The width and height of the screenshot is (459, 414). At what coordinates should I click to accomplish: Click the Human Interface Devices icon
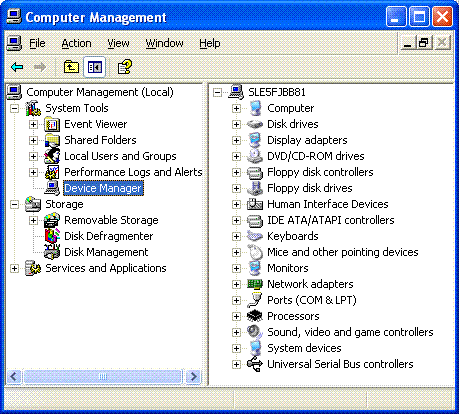tap(255, 204)
